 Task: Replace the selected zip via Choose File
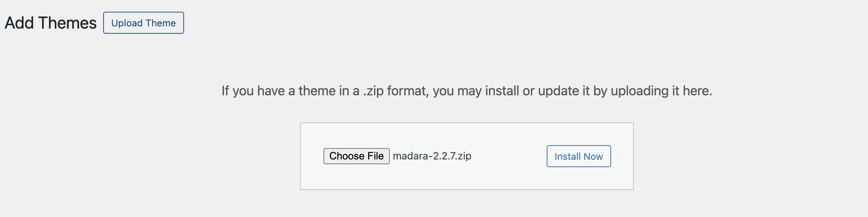356,156
